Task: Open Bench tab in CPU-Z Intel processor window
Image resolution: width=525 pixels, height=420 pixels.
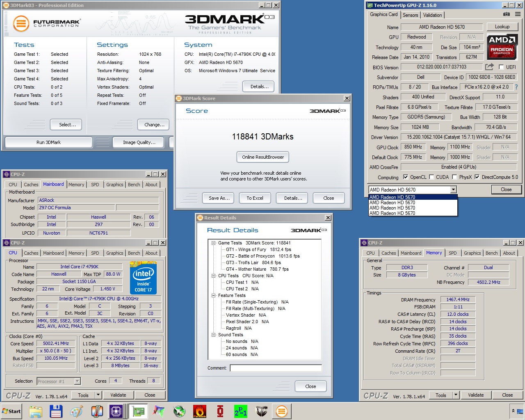Action: click(x=134, y=253)
